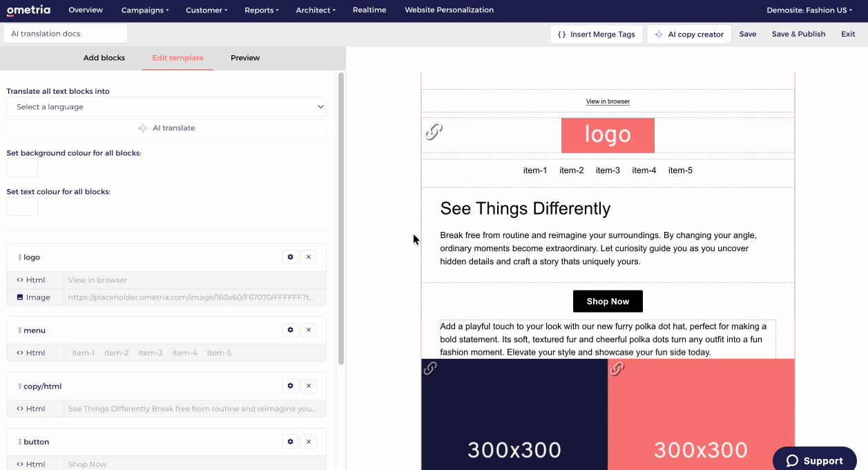Remove the logo block with X

tap(309, 257)
